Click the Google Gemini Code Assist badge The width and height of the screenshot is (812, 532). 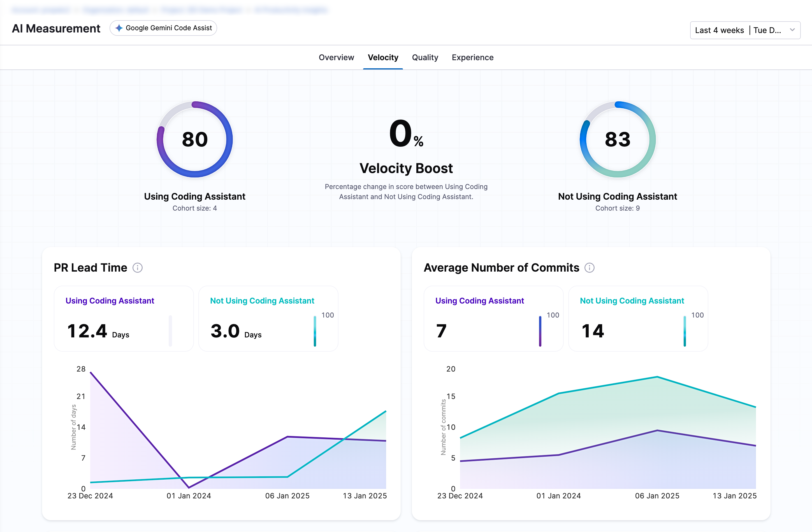(x=163, y=28)
